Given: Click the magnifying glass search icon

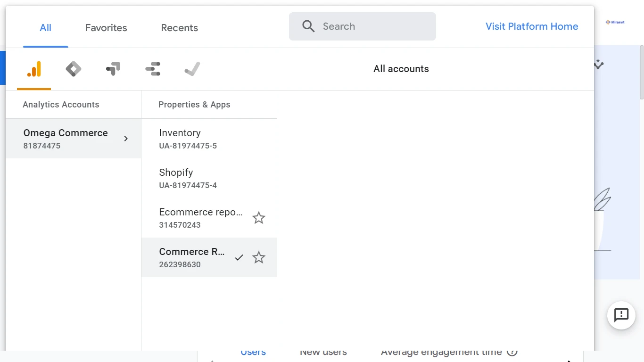Looking at the screenshot, I should tap(308, 26).
